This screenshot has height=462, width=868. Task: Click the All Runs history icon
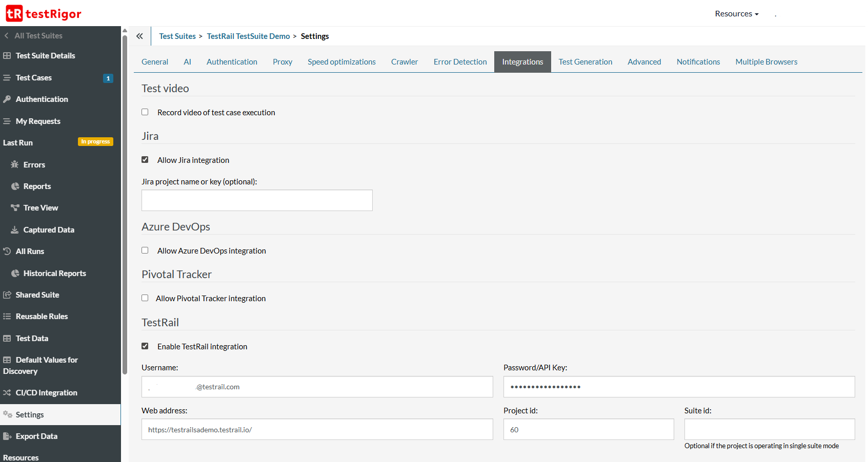(x=7, y=251)
